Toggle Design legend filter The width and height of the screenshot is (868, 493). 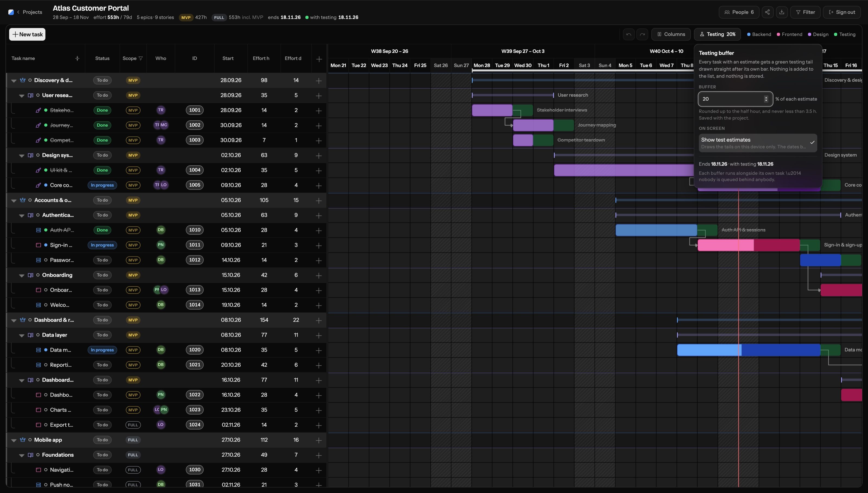pos(818,34)
